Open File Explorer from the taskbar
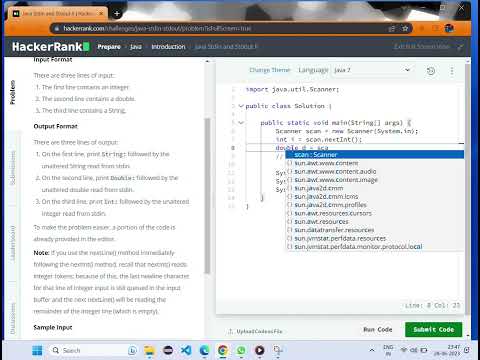This screenshot has width=480, height=360. [150, 350]
